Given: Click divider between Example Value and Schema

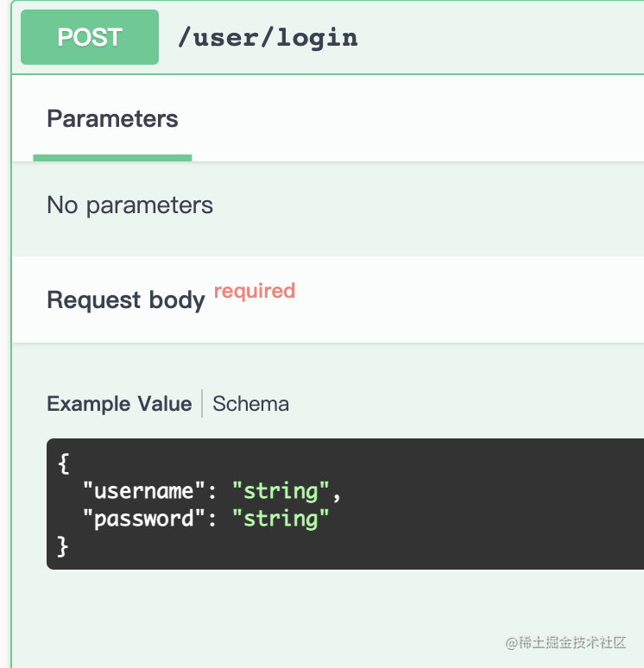Looking at the screenshot, I should [202, 404].
